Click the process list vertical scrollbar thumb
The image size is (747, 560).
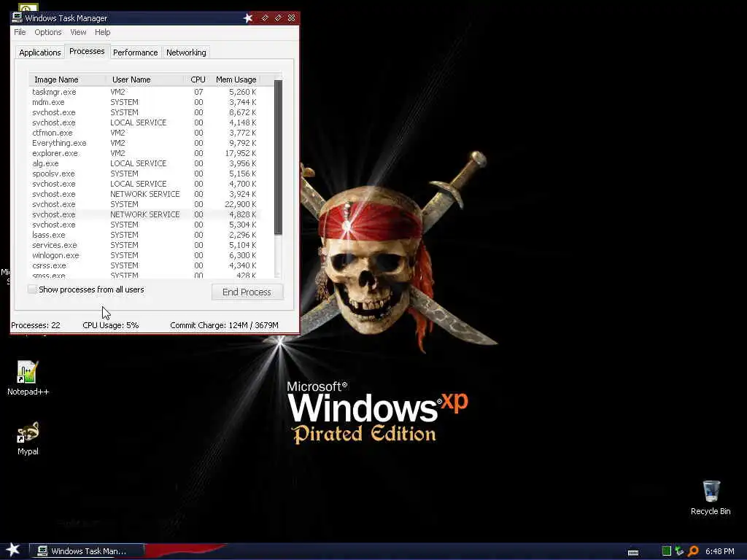point(278,157)
